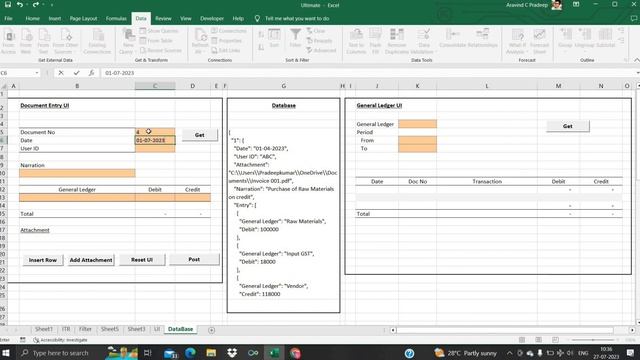Viewport: 640px width, 360px height.
Task: Click the Advanced filter option
Action: point(321,51)
